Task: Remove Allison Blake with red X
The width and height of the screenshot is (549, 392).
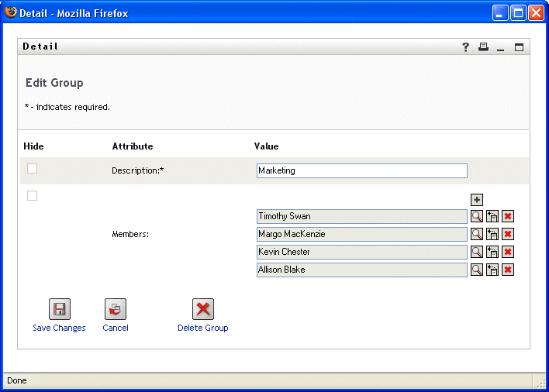Action: click(508, 270)
